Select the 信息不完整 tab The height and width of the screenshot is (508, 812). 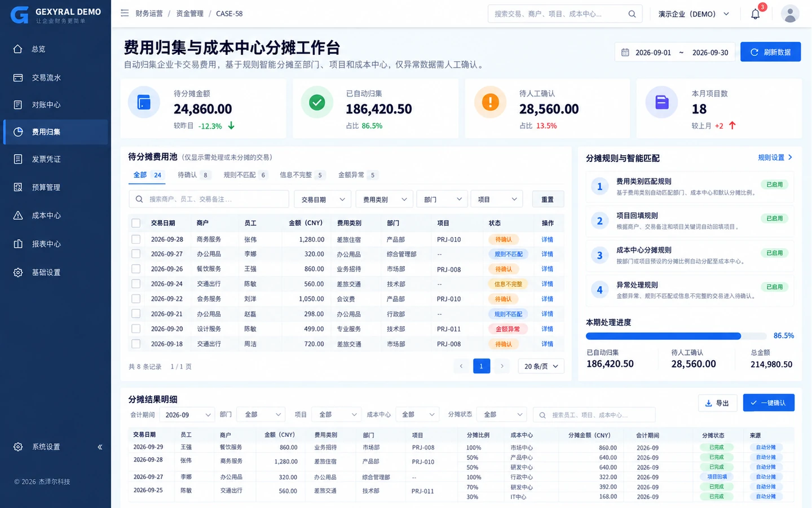coord(302,175)
